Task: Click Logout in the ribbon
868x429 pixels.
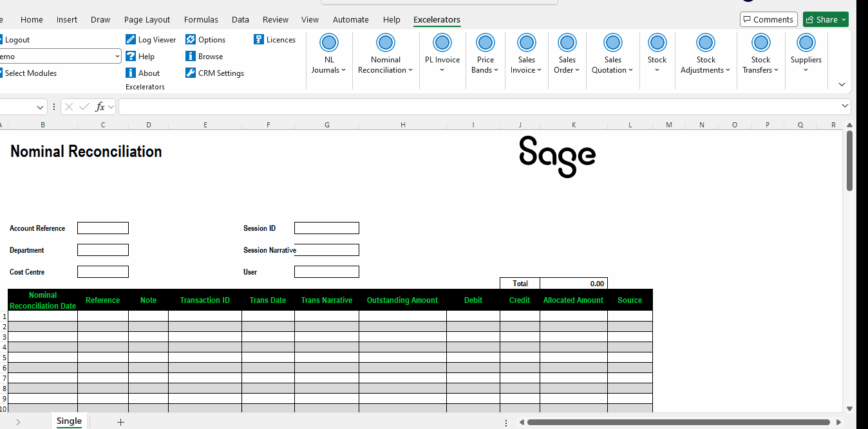Action: click(x=15, y=40)
